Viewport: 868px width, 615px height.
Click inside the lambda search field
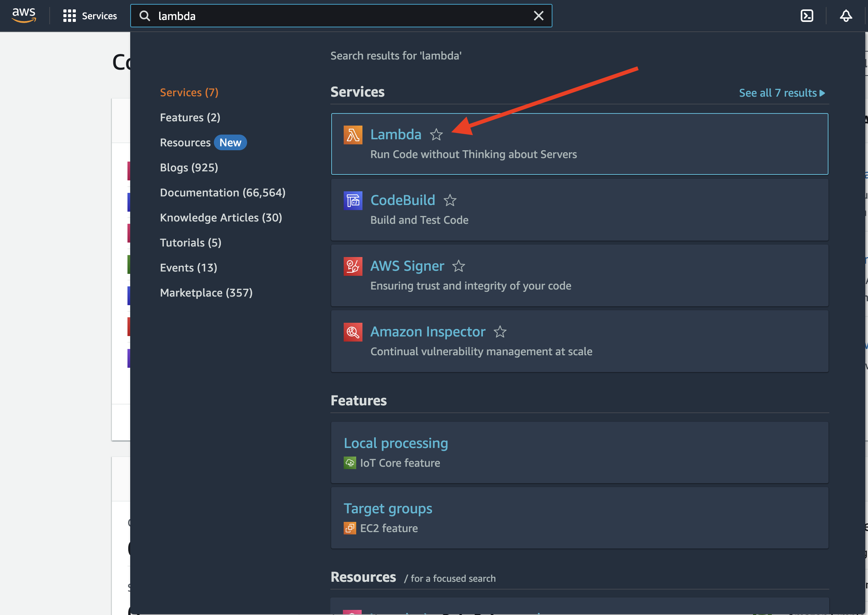pos(341,16)
